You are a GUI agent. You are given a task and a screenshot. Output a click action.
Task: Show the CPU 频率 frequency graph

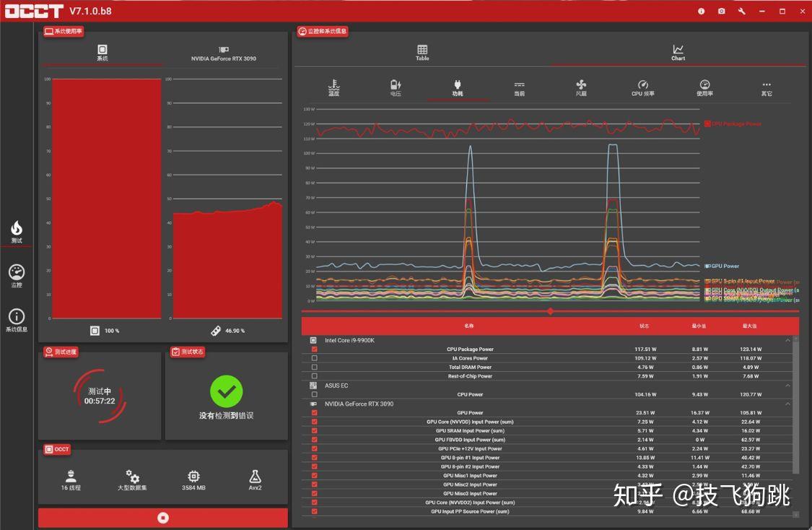pos(643,88)
